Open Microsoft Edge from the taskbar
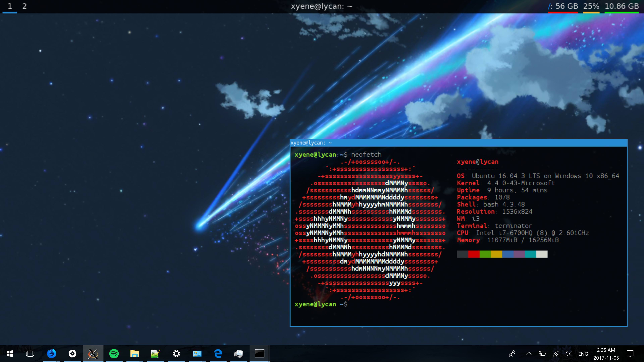This screenshot has width=644, height=362. pos(218,353)
